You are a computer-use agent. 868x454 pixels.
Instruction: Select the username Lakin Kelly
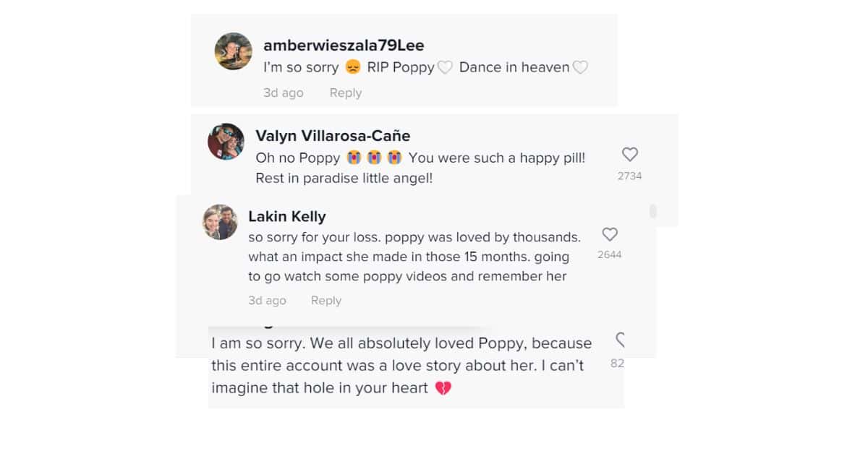287,215
